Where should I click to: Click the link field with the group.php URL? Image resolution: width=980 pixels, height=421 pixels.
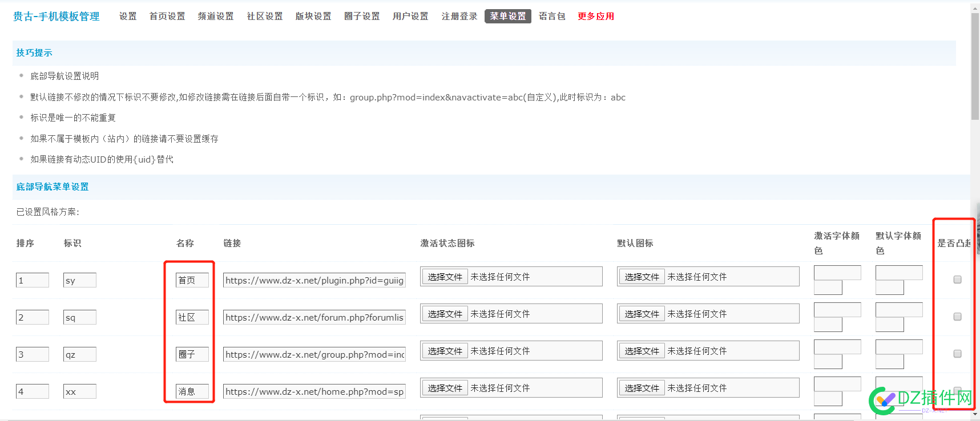tap(314, 354)
